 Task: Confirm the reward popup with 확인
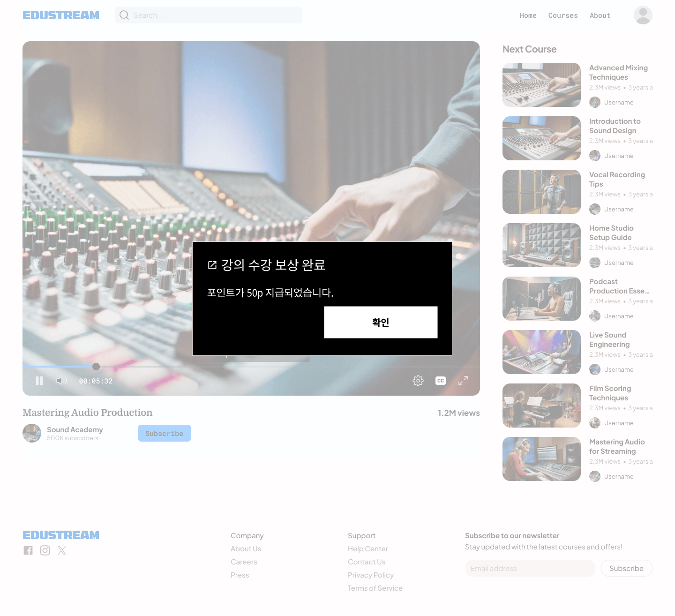(381, 322)
